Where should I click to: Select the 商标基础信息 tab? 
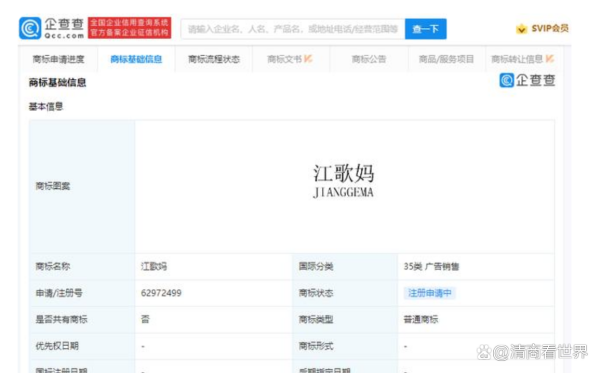[136, 59]
